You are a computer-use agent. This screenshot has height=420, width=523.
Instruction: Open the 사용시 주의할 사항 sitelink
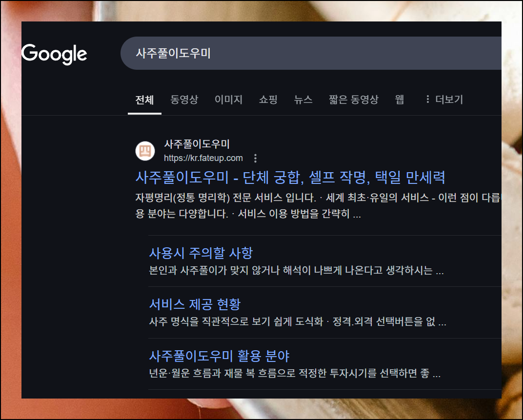[x=201, y=253]
